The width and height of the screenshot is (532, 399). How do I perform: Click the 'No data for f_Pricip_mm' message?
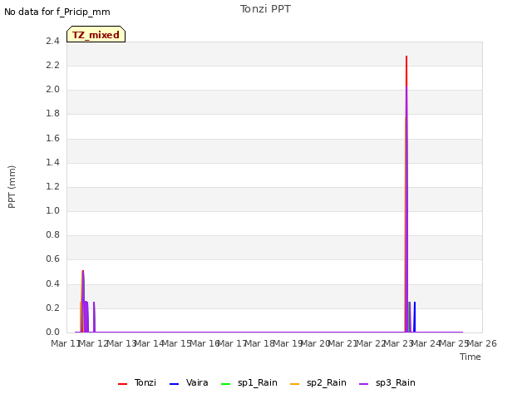pyautogui.click(x=57, y=12)
